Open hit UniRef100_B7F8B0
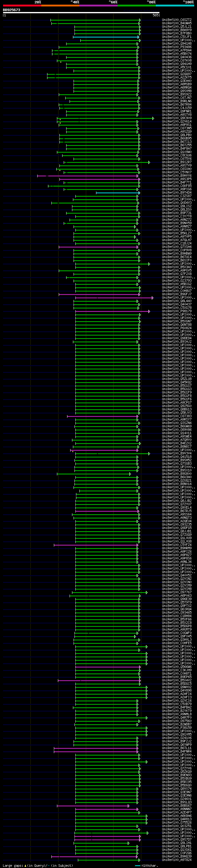The image size is (197, 868). tap(176, 33)
